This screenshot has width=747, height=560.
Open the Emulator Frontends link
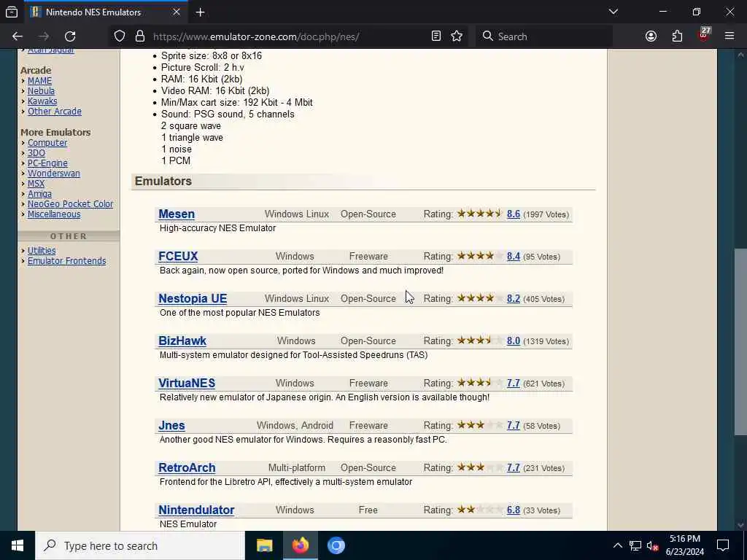[66, 261]
